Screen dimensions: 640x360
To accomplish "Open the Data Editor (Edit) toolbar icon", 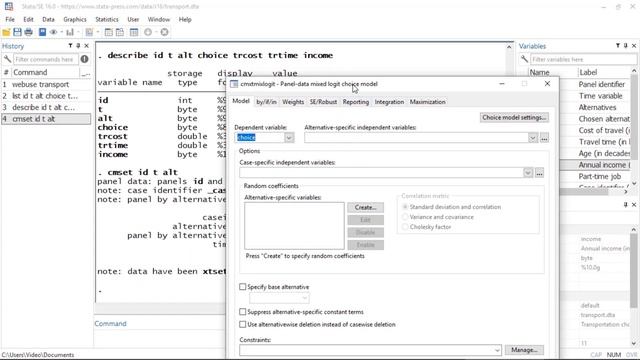I will (x=109, y=32).
